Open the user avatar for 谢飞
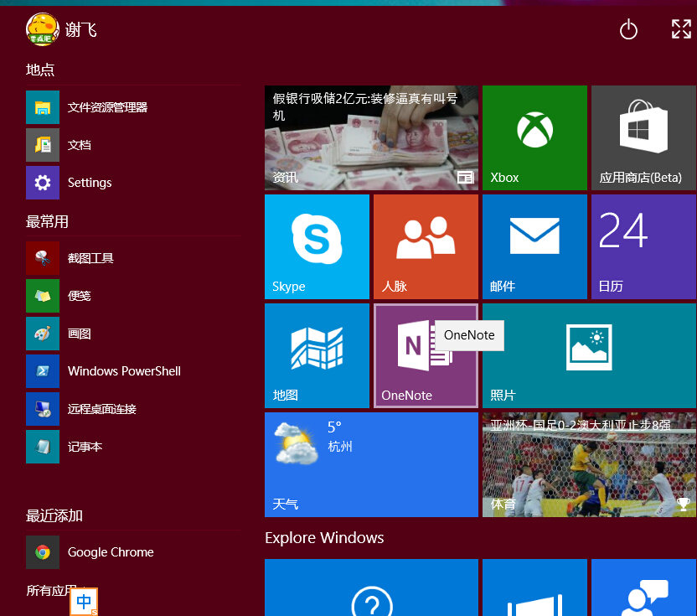The image size is (697, 616). (42, 29)
